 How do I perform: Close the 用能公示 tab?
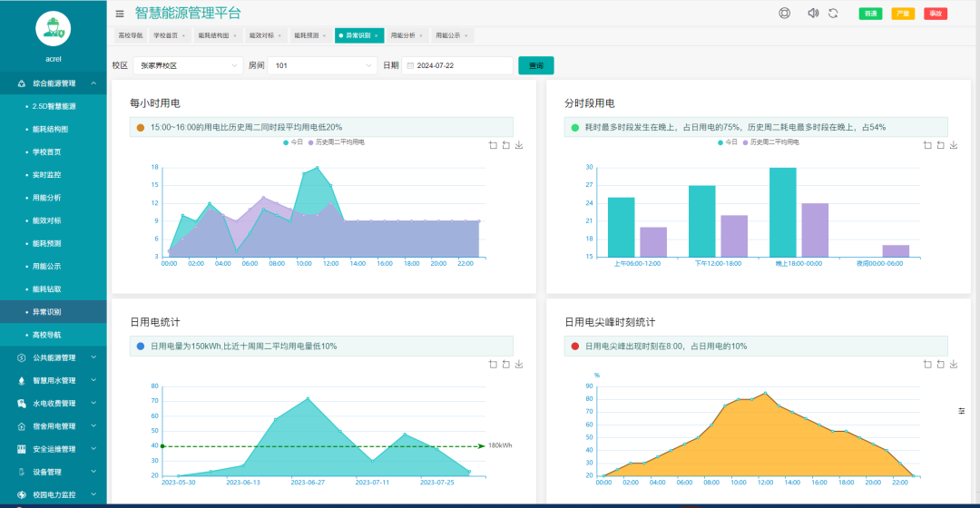tap(466, 36)
